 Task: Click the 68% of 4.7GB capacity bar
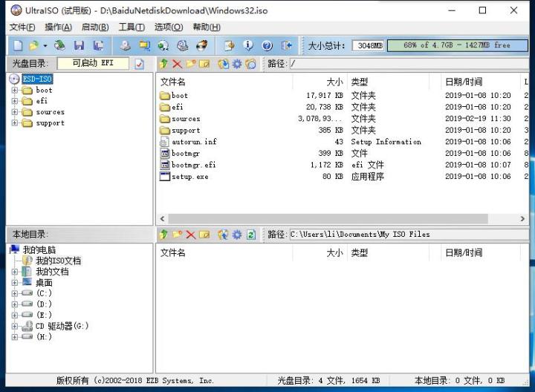point(457,45)
